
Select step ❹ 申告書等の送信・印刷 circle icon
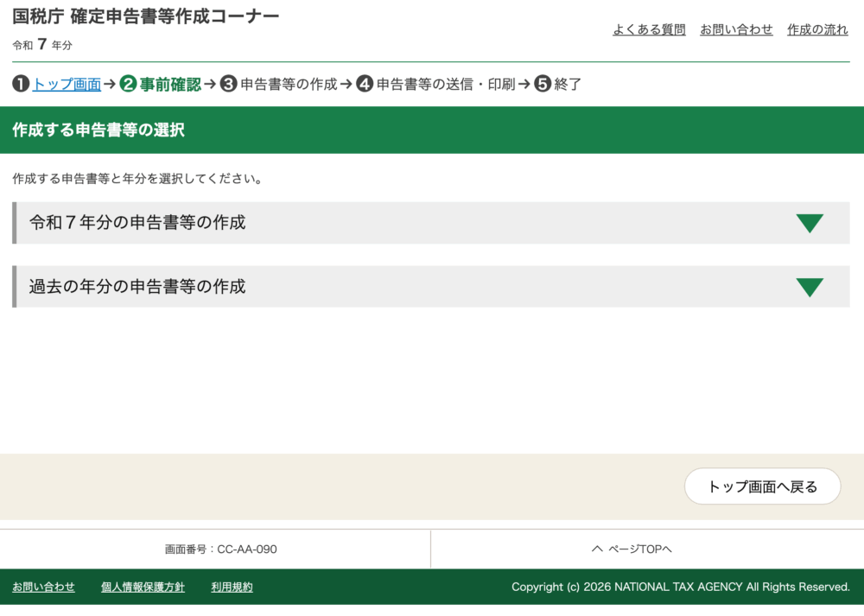coord(364,84)
